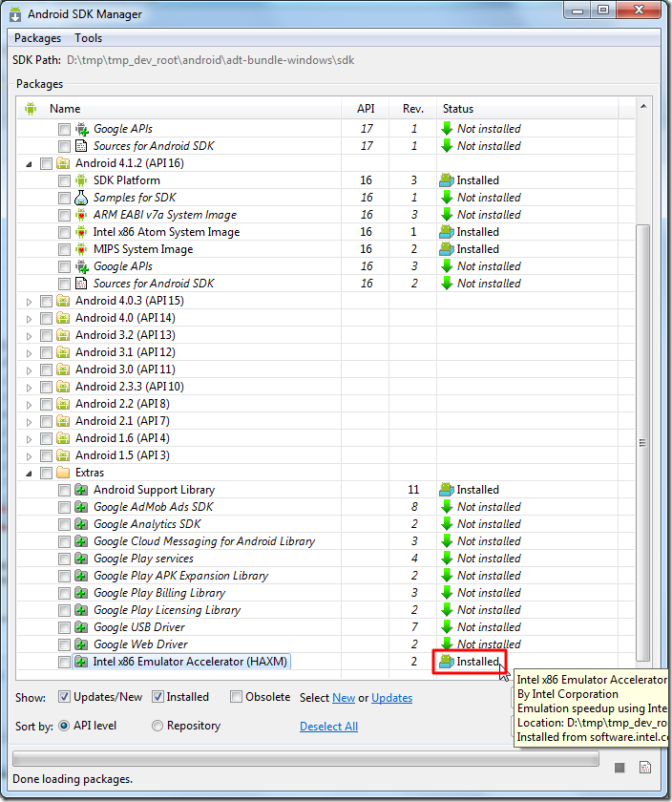672x802 pixels.
Task: Click the Intel x86 Atom System Image icon
Action: pyautogui.click(x=81, y=232)
